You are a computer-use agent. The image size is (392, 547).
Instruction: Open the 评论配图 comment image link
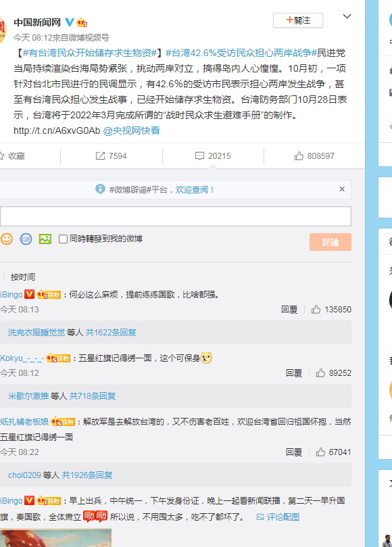[278, 517]
